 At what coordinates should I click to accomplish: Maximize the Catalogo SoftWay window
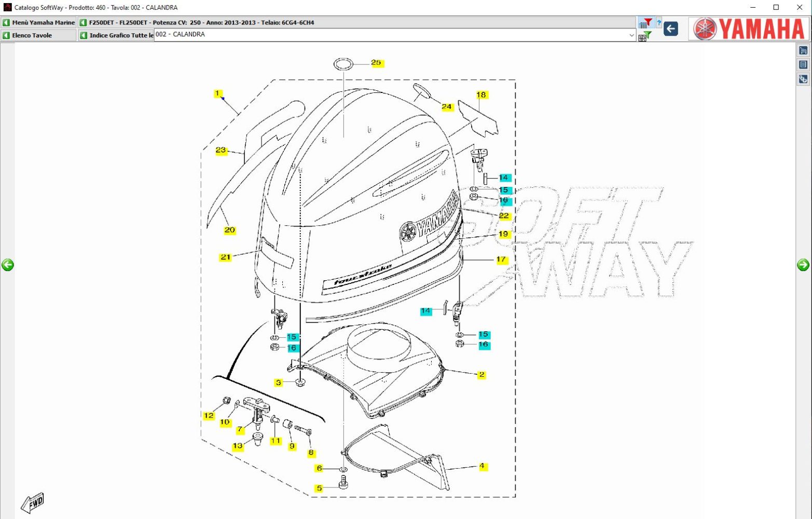776,7
